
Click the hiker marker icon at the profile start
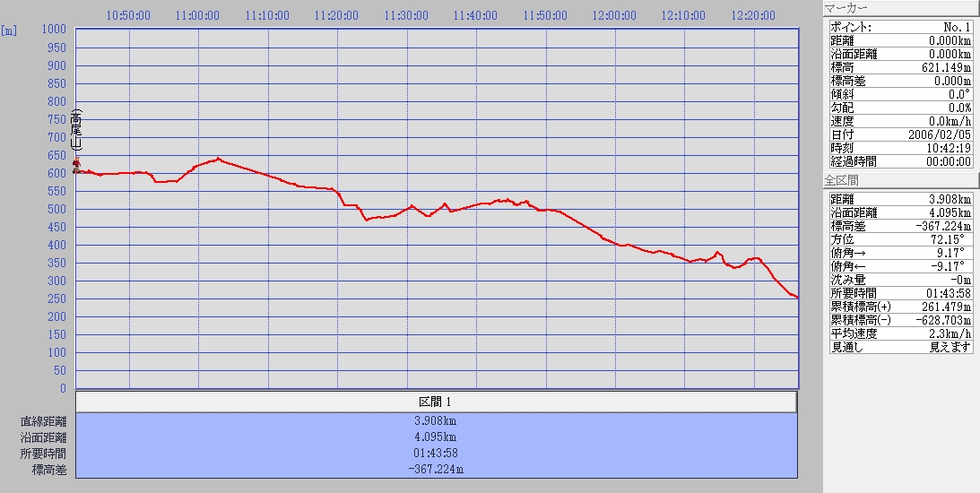pyautogui.click(x=77, y=166)
